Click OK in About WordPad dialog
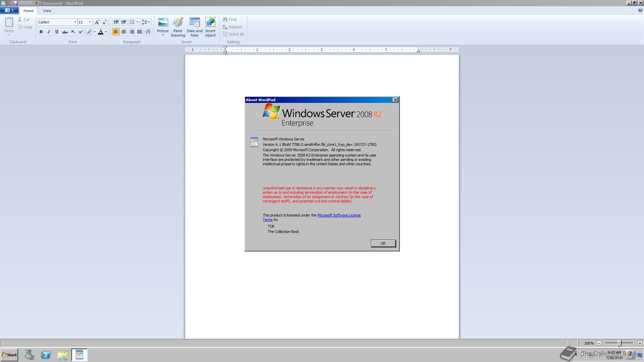 coord(383,243)
